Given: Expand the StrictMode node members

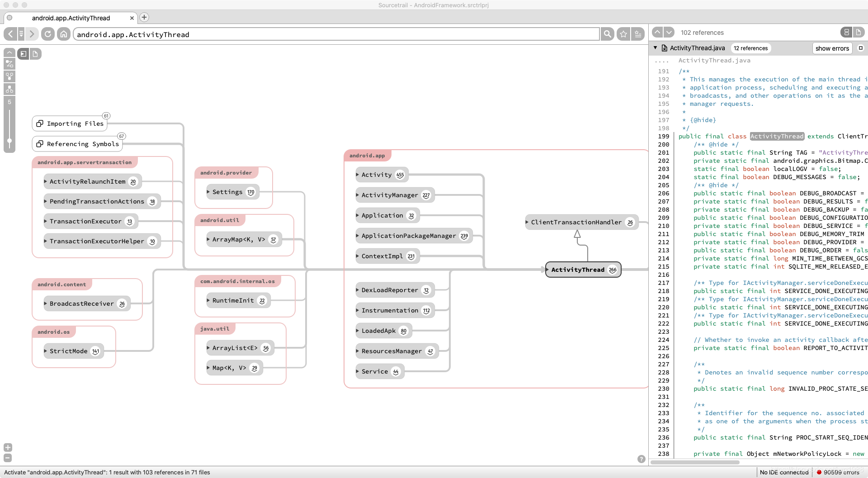Looking at the screenshot, I should 46,351.
